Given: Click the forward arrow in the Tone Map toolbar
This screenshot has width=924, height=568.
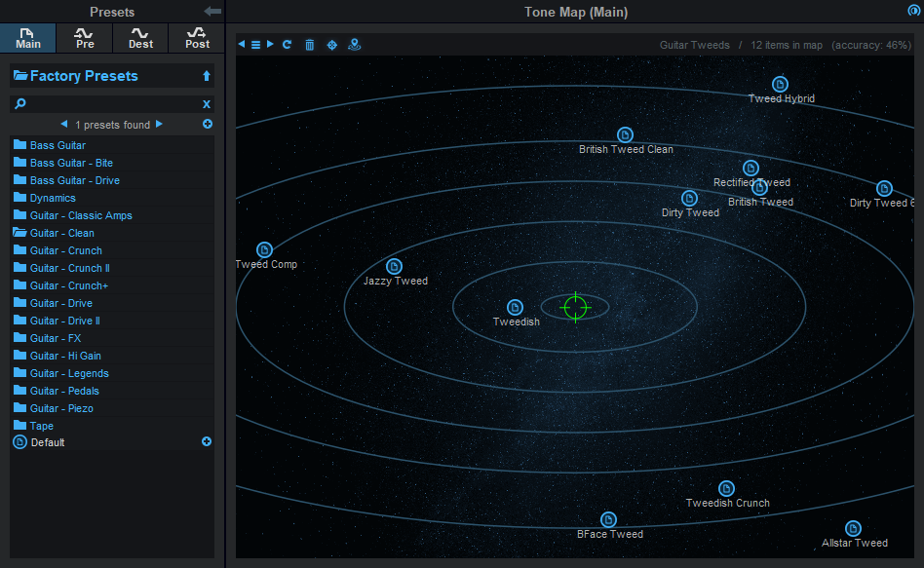Looking at the screenshot, I should (x=268, y=44).
